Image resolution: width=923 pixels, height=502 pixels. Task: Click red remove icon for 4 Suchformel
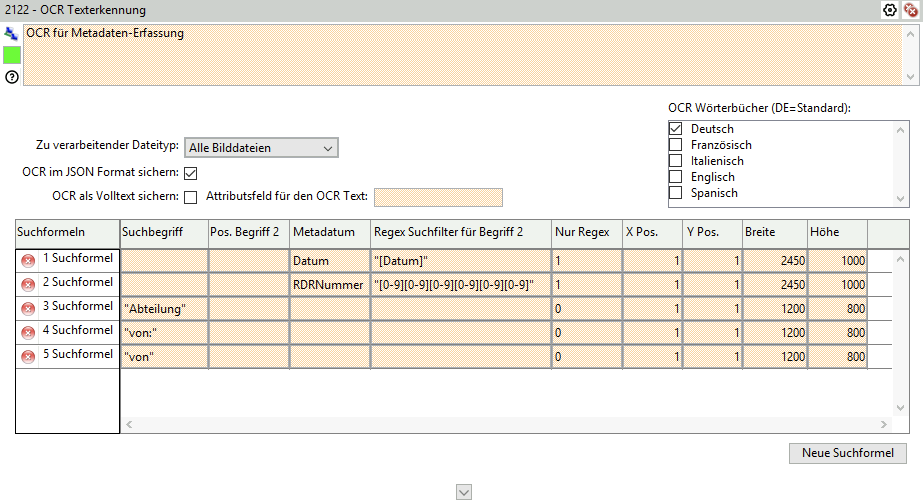pos(28,332)
